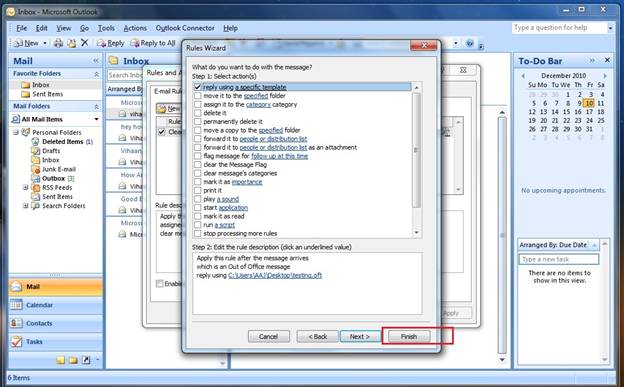Check flag message for follow up
624x387 pixels.
click(x=197, y=156)
